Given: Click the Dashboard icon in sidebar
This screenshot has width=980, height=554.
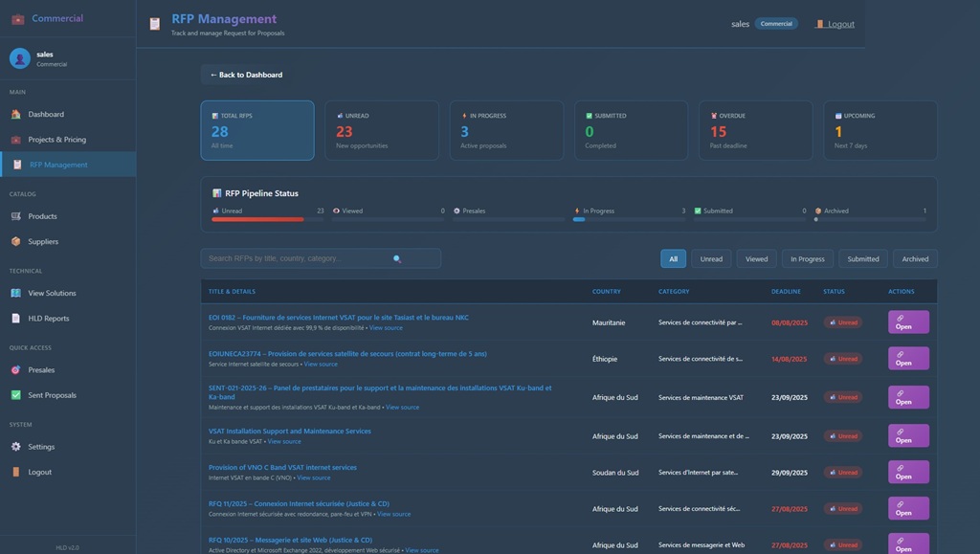Looking at the screenshot, I should [x=15, y=115].
